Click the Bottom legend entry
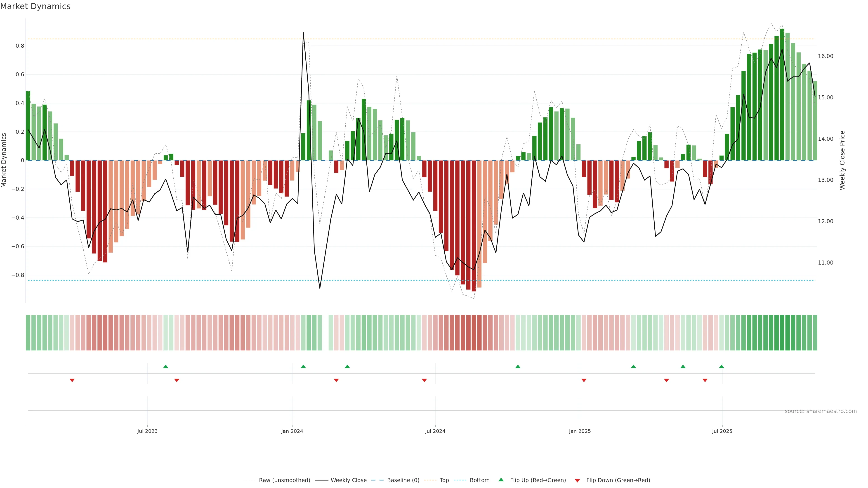Viewport: 868px width, 488px height. pos(479,480)
